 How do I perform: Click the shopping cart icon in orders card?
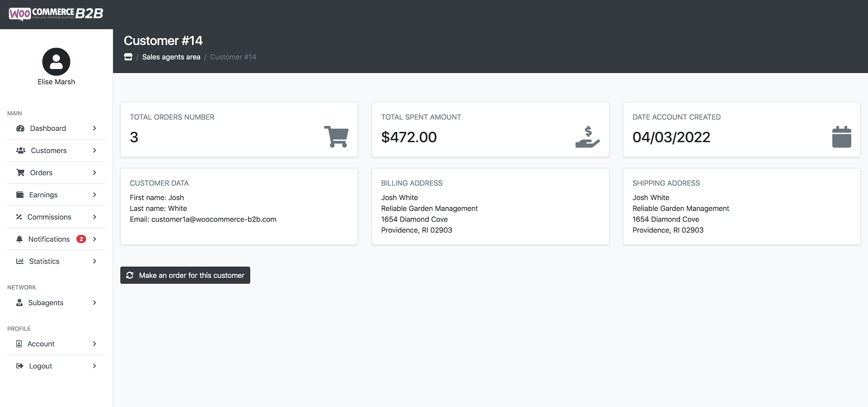pyautogui.click(x=336, y=136)
